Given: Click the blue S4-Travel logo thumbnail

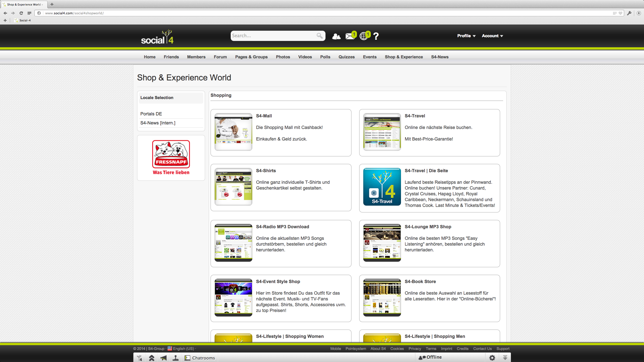Looking at the screenshot, I should (x=382, y=187).
